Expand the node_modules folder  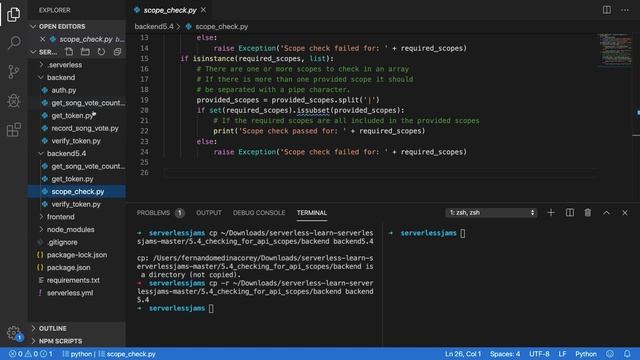pyautogui.click(x=70, y=229)
